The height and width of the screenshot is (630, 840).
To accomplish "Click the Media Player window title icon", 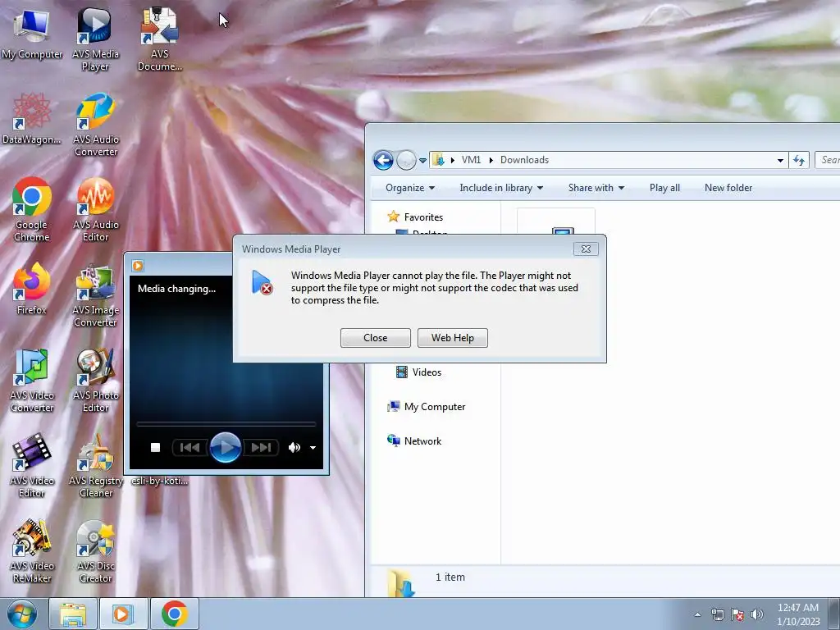I will (138, 266).
